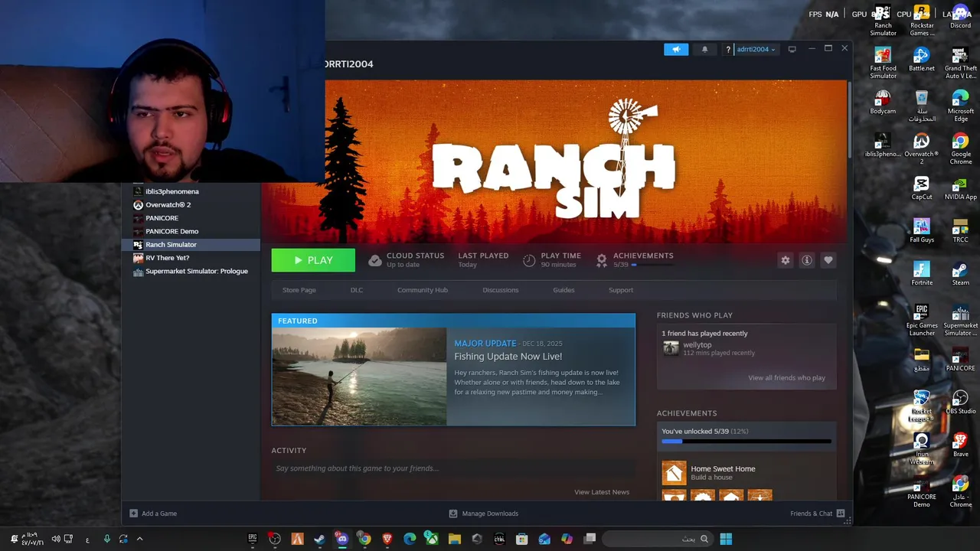
Task: Open Friends & Chat panel
Action: (817, 514)
